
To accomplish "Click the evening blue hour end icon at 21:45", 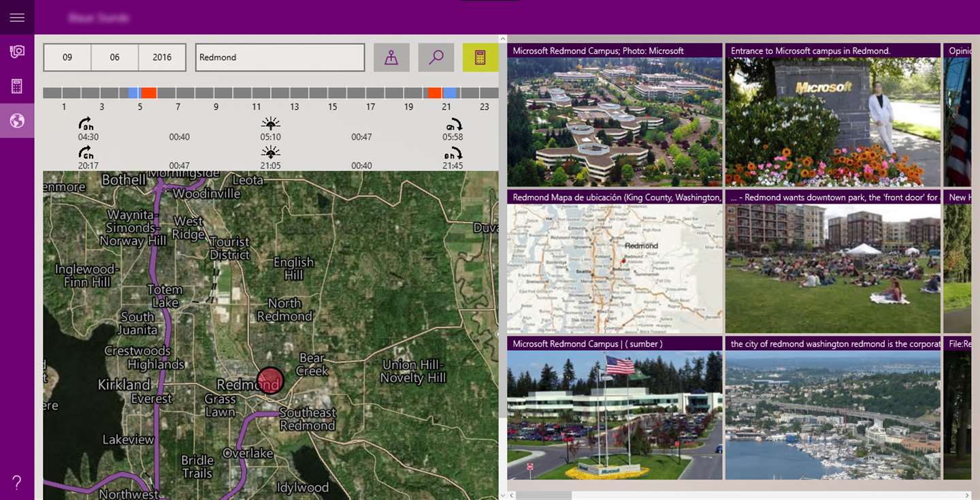I will point(454,152).
